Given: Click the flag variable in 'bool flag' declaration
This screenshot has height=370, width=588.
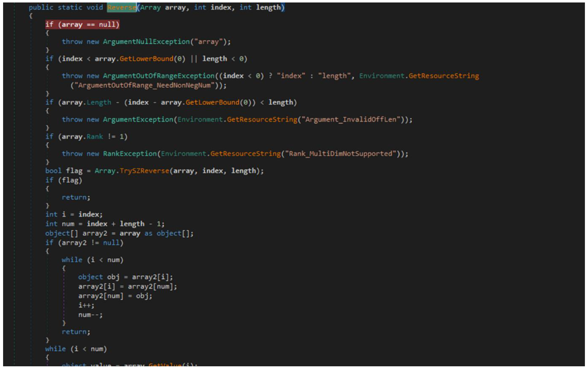Looking at the screenshot, I should [74, 171].
